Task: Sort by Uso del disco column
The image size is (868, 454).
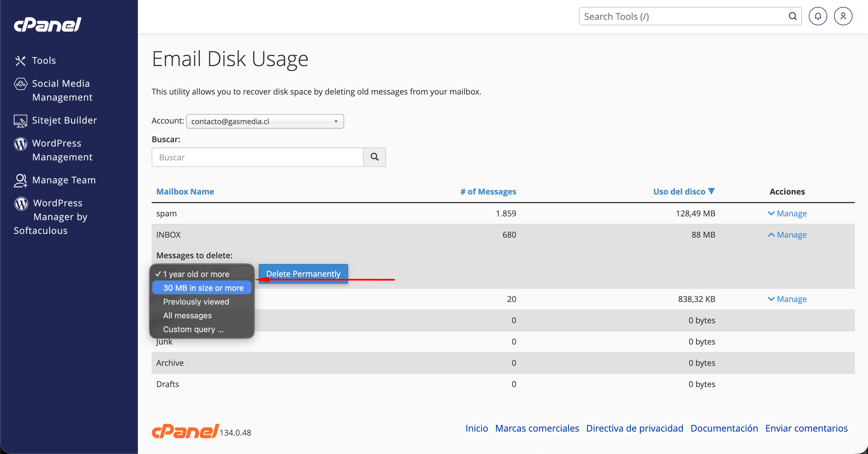Action: [x=679, y=191]
